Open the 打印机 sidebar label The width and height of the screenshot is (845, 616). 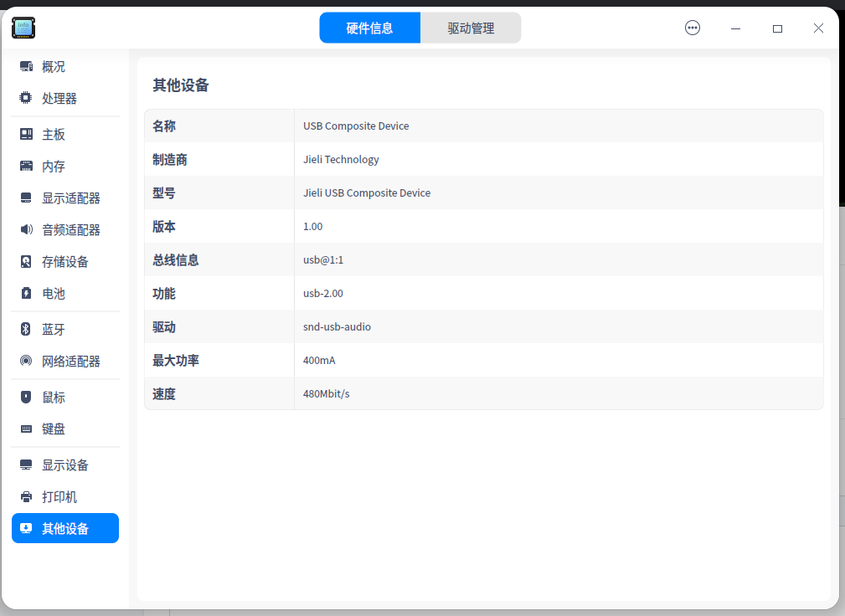coord(59,497)
